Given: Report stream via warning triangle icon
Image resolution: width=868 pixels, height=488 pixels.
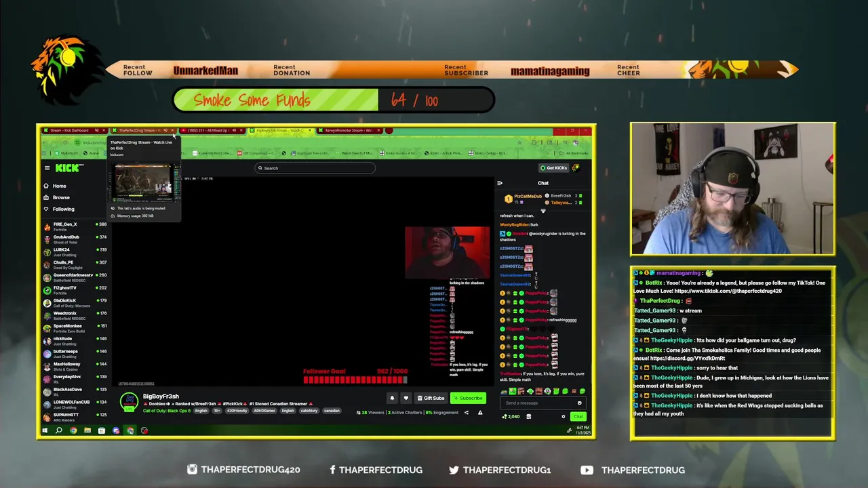Looking at the screenshot, I should pyautogui.click(x=480, y=412).
